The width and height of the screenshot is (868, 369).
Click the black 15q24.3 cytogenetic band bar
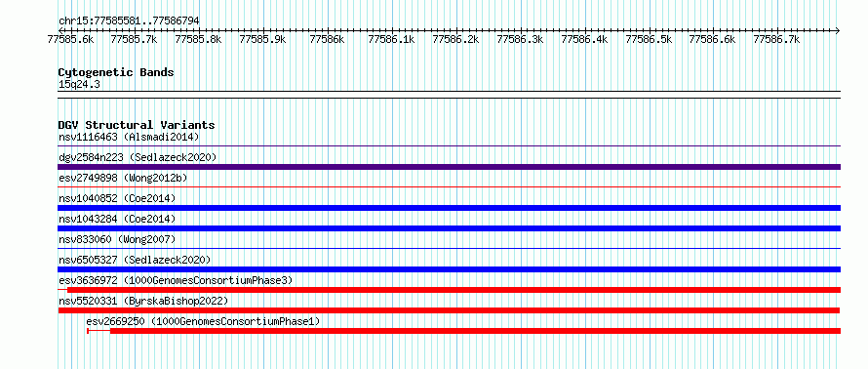tap(449, 95)
